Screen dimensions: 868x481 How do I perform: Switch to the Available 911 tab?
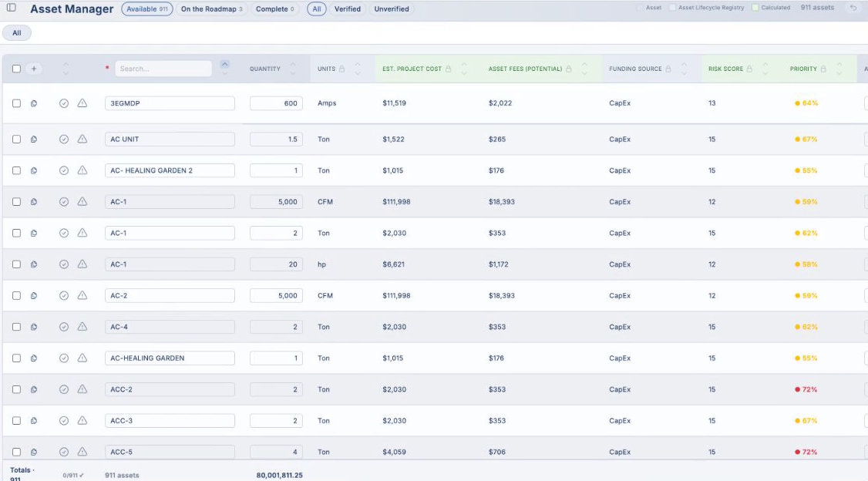[147, 8]
